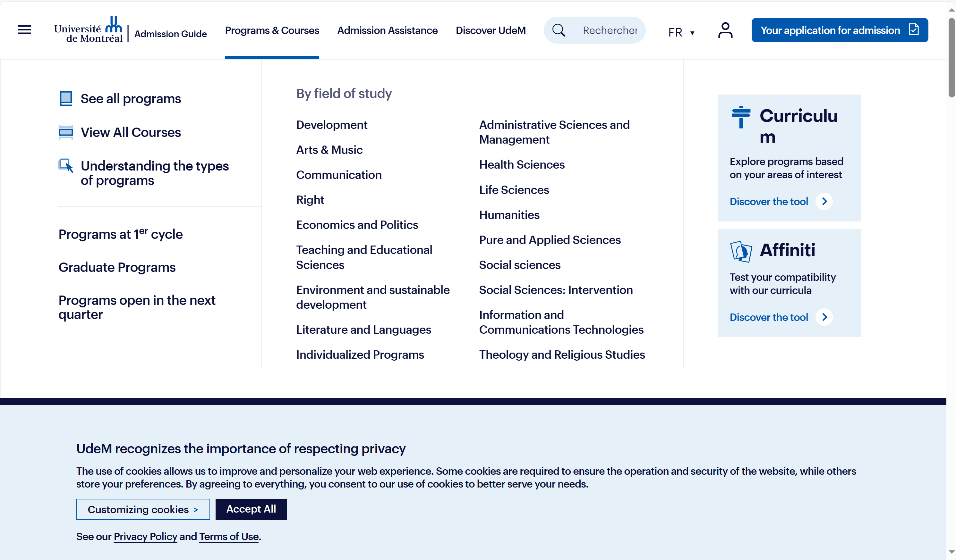
Task: Open the user account icon
Action: 725,30
